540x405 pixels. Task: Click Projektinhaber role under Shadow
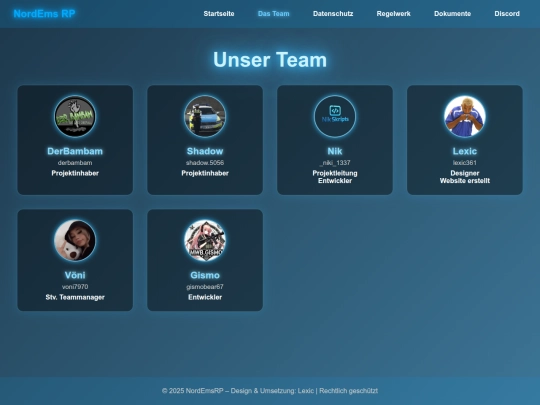pos(205,173)
